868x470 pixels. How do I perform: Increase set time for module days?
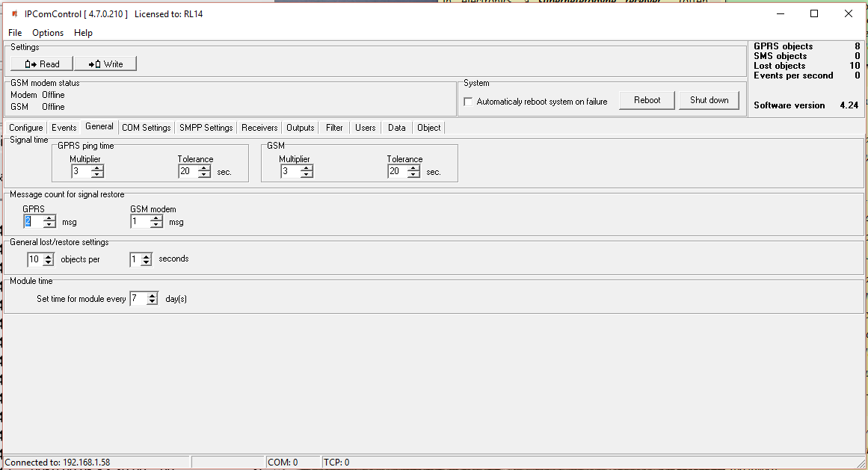[x=153, y=295]
